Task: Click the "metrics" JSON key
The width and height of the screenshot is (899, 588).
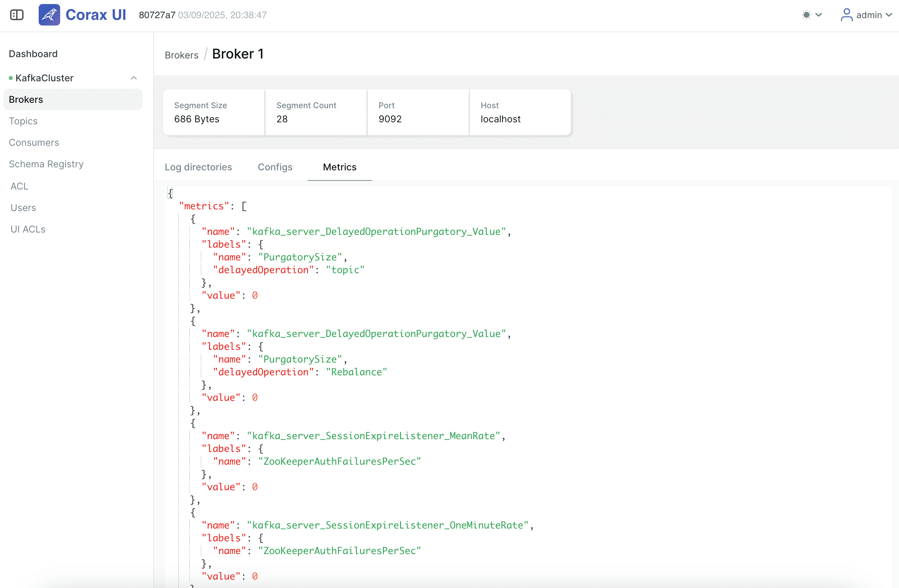Action: coord(204,206)
